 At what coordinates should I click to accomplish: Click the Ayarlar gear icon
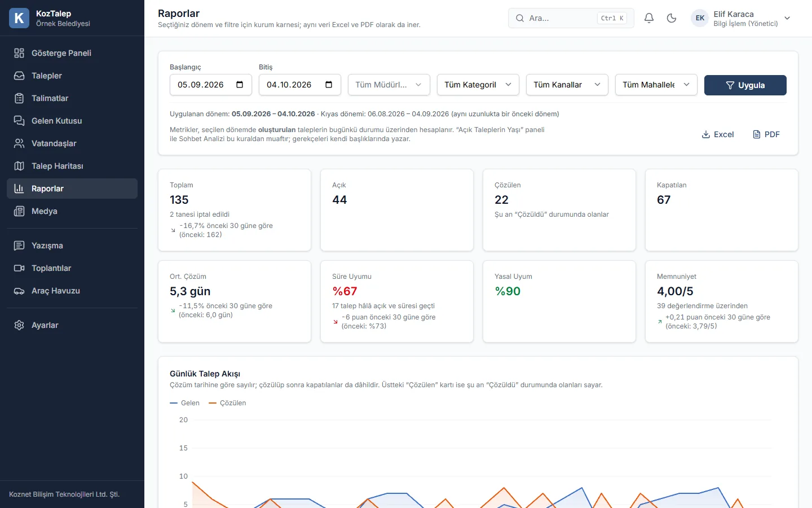coord(19,325)
